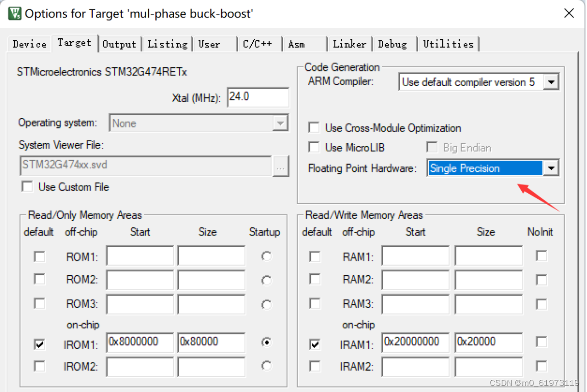Screen dimensions: 587x392
Task: Toggle Use MicroLIB checkbox
Action: [x=314, y=147]
